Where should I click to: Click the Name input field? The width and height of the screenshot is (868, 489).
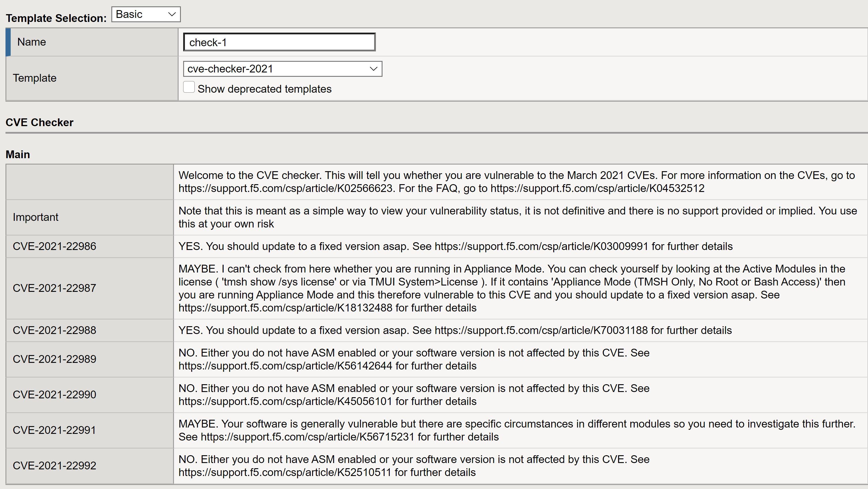click(278, 42)
